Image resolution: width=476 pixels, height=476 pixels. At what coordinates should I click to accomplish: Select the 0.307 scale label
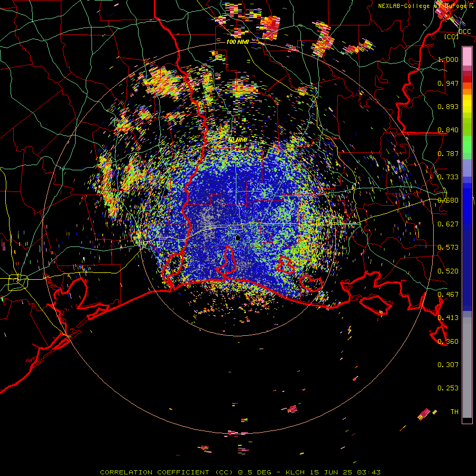pyautogui.click(x=448, y=365)
